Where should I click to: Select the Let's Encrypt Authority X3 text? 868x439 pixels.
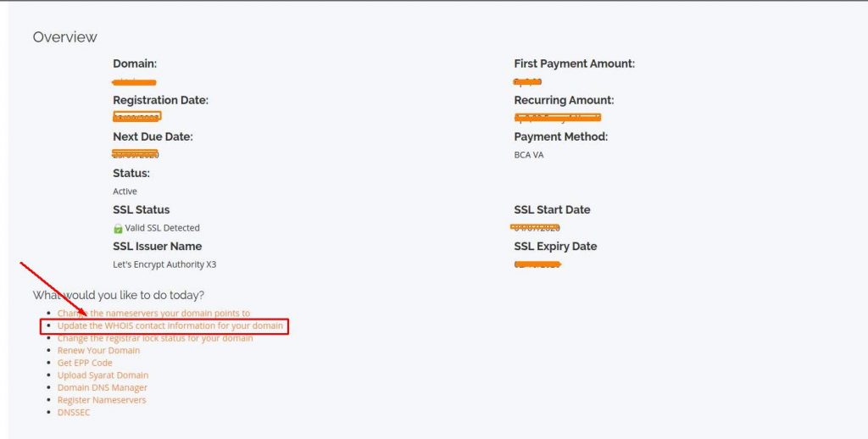pyautogui.click(x=164, y=264)
